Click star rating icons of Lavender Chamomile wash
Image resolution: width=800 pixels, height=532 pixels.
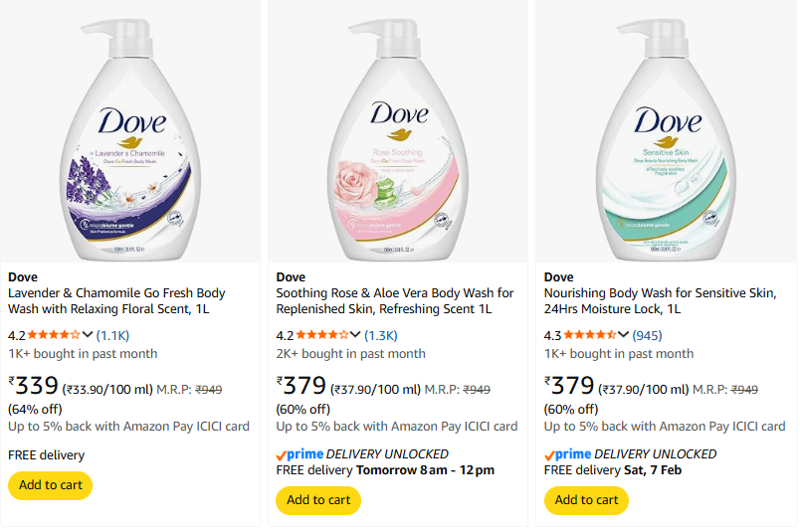(x=55, y=335)
